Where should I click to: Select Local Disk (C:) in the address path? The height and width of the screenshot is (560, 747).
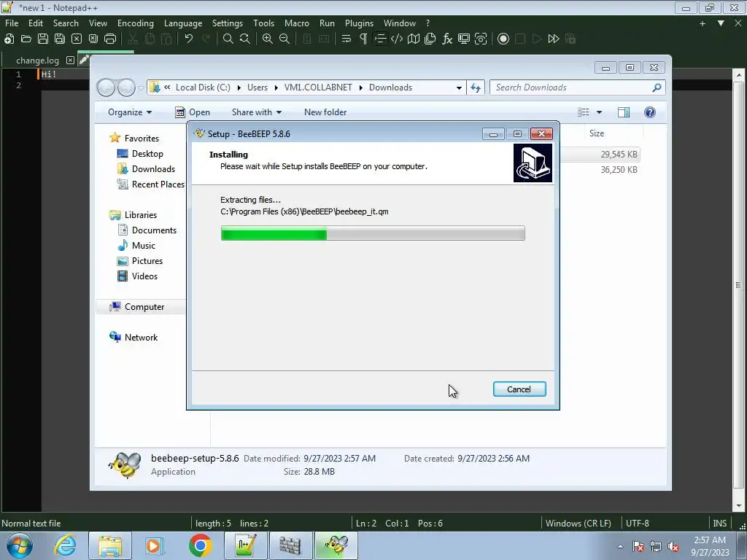coord(203,87)
